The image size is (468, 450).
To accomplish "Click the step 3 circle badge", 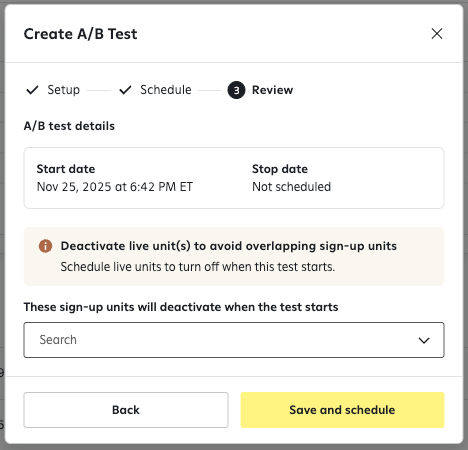I will click(x=236, y=90).
